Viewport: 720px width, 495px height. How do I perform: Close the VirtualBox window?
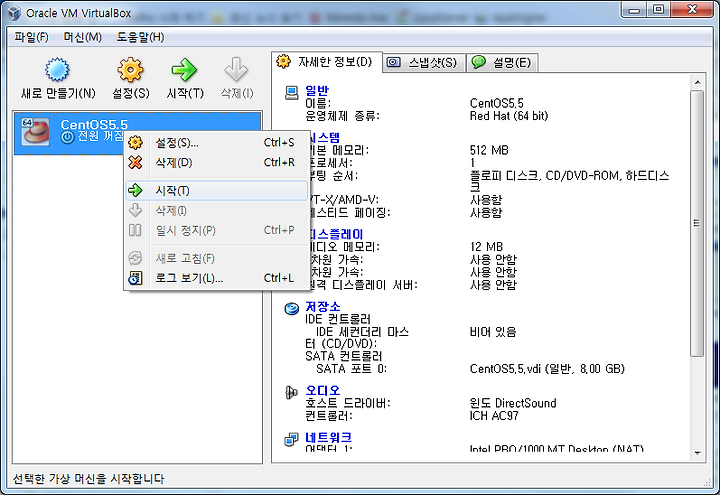tap(692, 9)
